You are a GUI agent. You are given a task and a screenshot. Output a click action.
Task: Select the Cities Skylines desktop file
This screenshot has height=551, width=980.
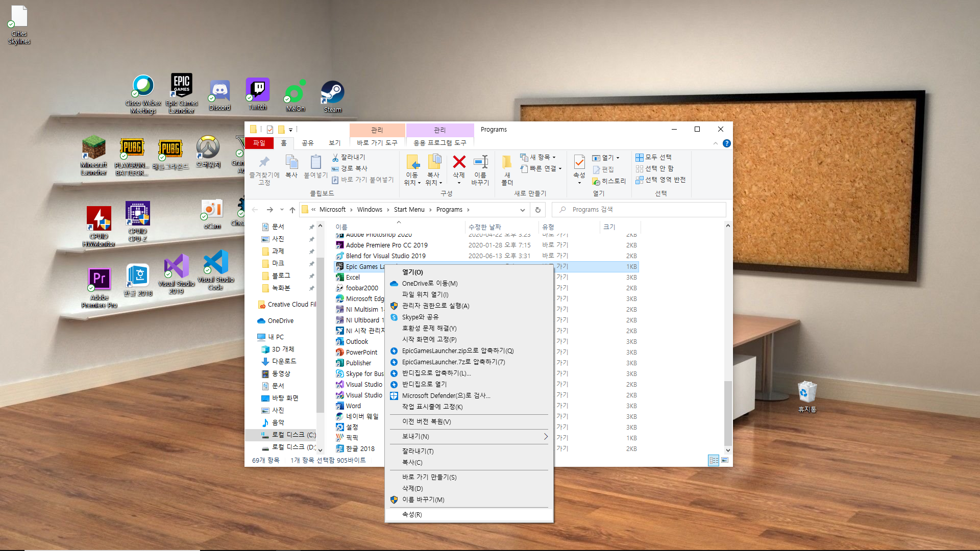click(19, 25)
